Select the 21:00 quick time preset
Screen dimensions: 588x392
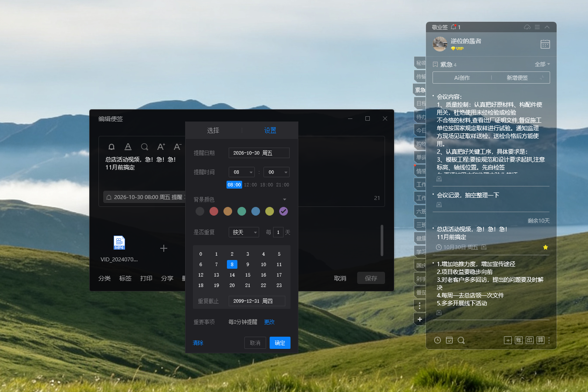click(x=283, y=185)
